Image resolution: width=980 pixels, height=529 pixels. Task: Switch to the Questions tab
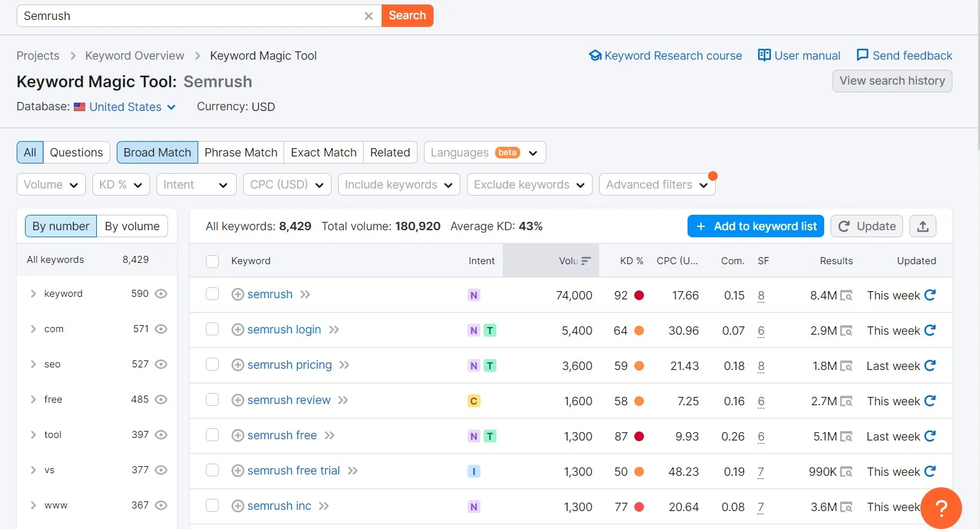tap(76, 152)
